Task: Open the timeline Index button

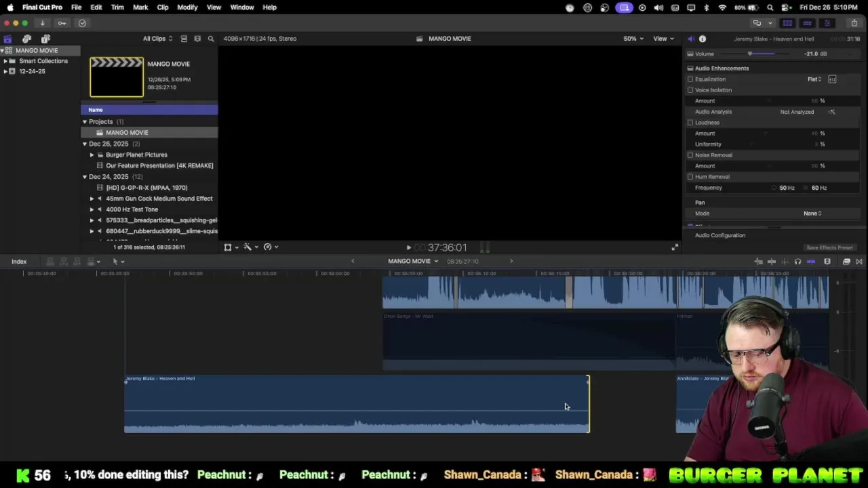Action: [19, 262]
